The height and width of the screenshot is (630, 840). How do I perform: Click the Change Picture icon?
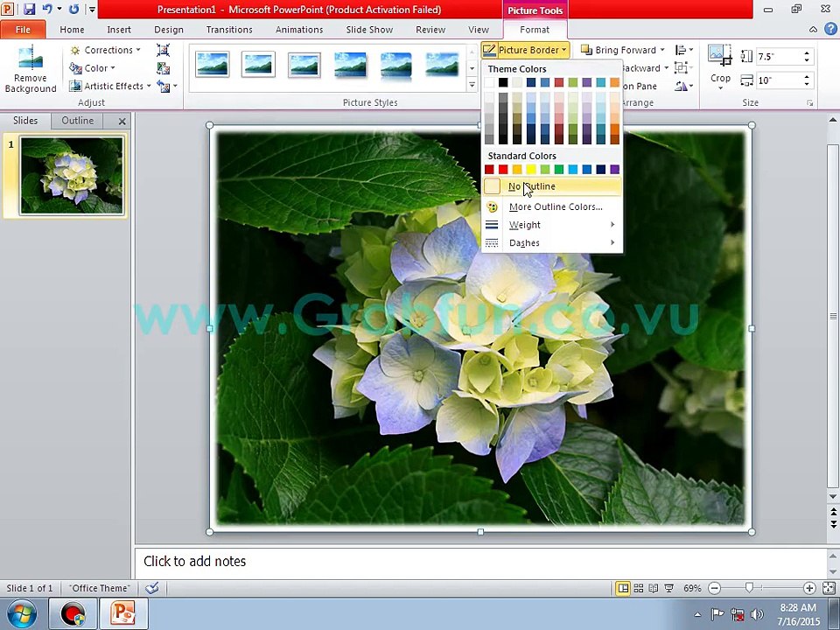164,68
